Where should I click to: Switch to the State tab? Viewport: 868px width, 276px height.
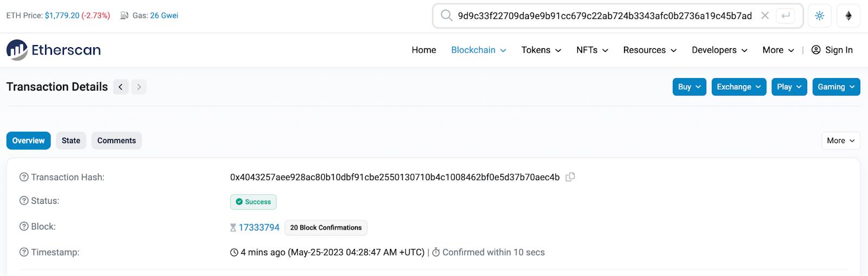[x=71, y=140]
